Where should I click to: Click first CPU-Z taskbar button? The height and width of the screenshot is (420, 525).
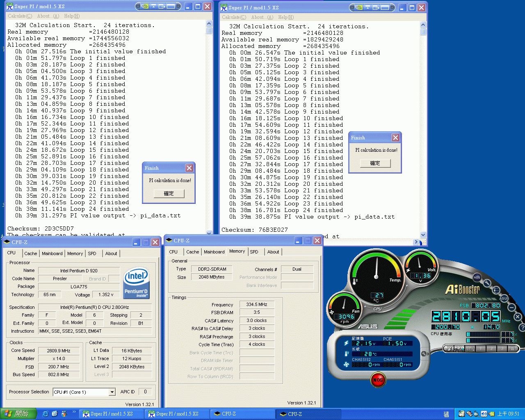(x=243, y=414)
